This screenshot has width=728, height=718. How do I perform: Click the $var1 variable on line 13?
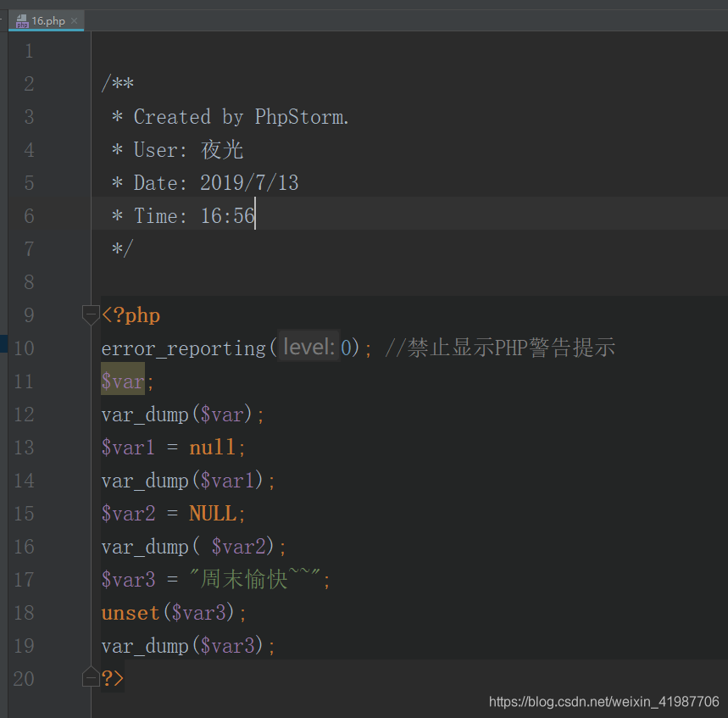pos(128,448)
